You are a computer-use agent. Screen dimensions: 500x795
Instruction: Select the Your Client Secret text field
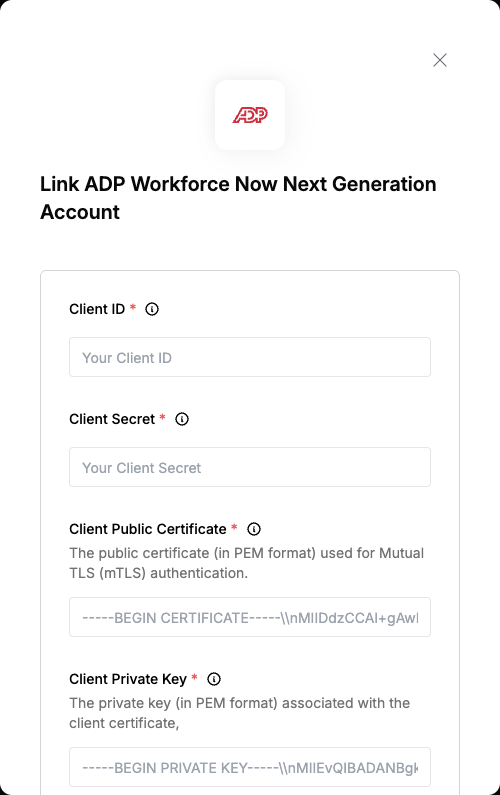tap(250, 467)
